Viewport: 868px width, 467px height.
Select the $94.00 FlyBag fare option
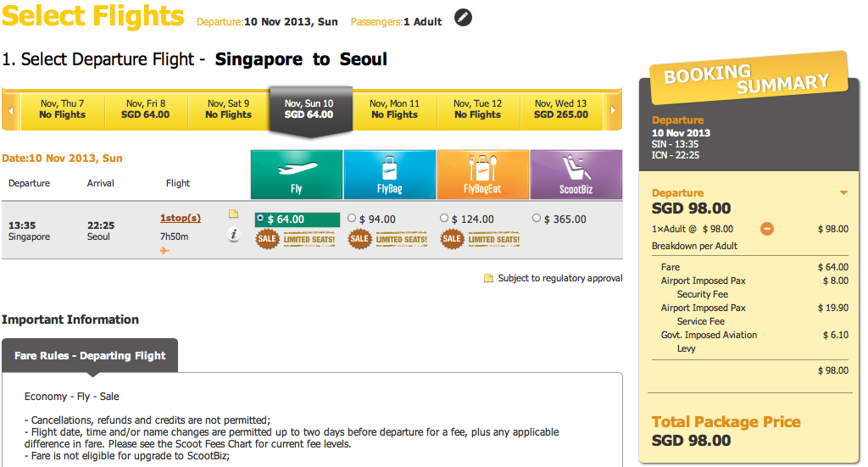(352, 218)
